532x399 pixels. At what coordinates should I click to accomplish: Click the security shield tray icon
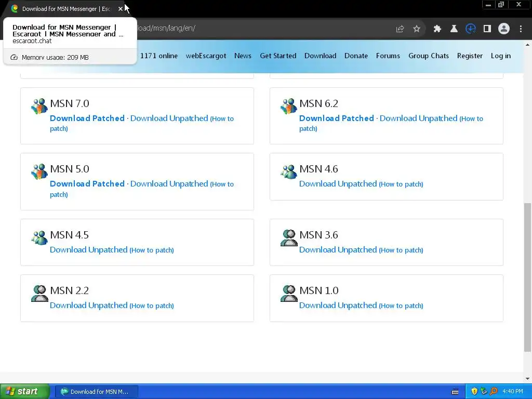(474, 391)
